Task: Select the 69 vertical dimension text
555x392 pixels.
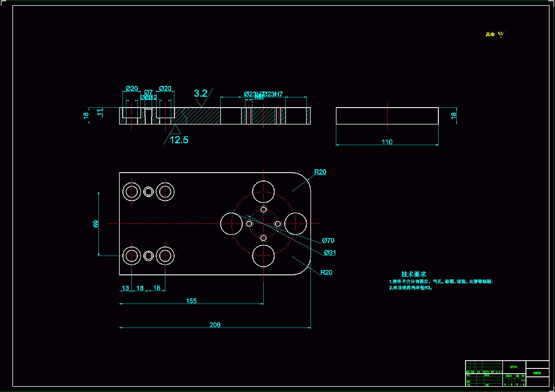Action: tap(96, 224)
